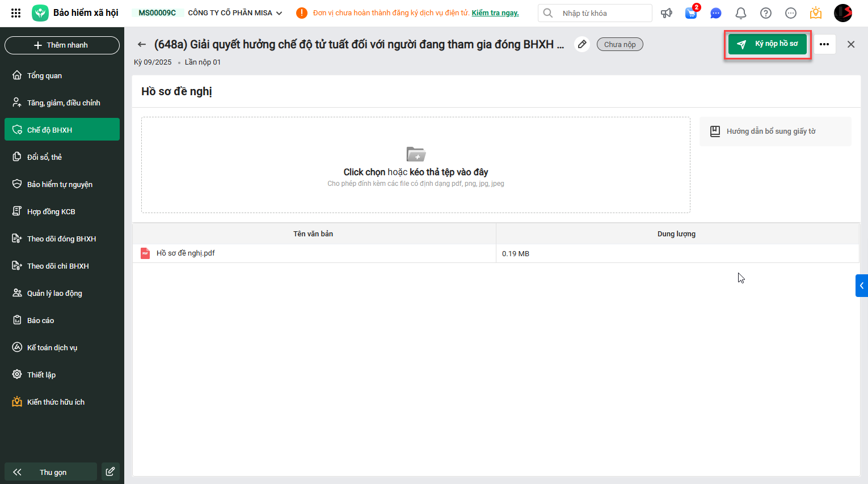This screenshot has height=484, width=868.
Task: Click the Dung lượng column header
Action: coord(677,233)
